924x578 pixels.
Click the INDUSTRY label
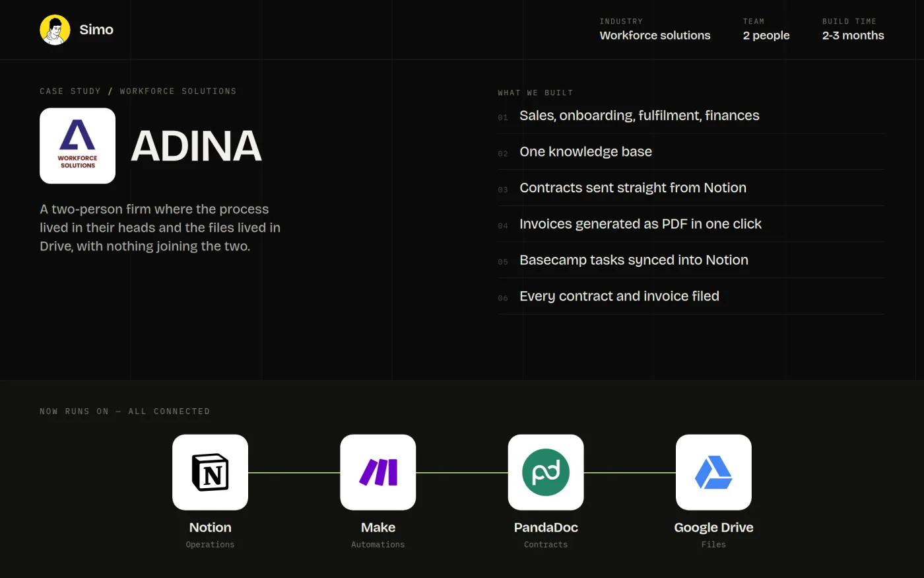point(621,22)
